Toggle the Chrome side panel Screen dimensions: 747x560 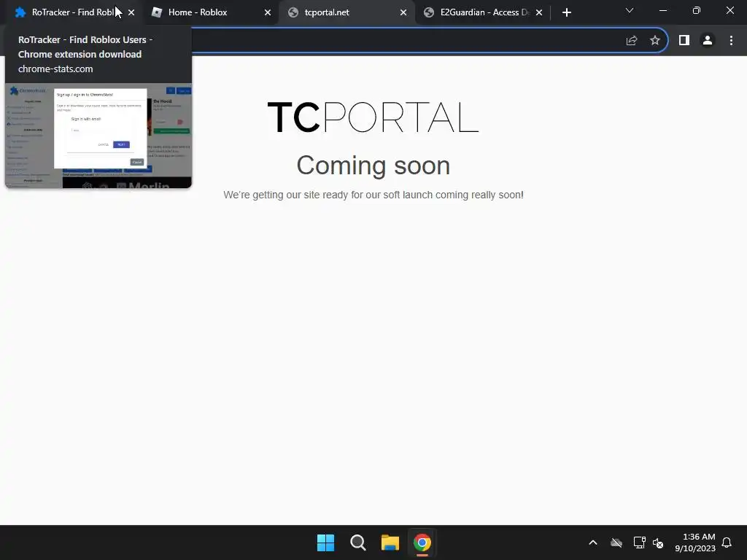(x=684, y=41)
